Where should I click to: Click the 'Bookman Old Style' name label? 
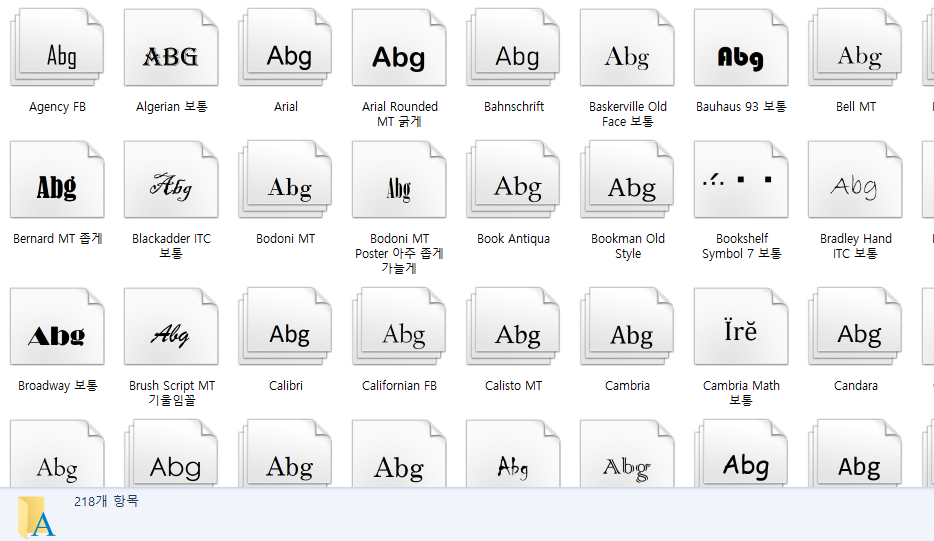click(628, 246)
